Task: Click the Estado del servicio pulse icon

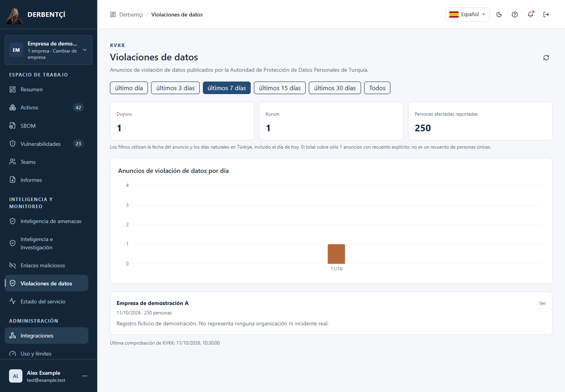Action: point(13,301)
